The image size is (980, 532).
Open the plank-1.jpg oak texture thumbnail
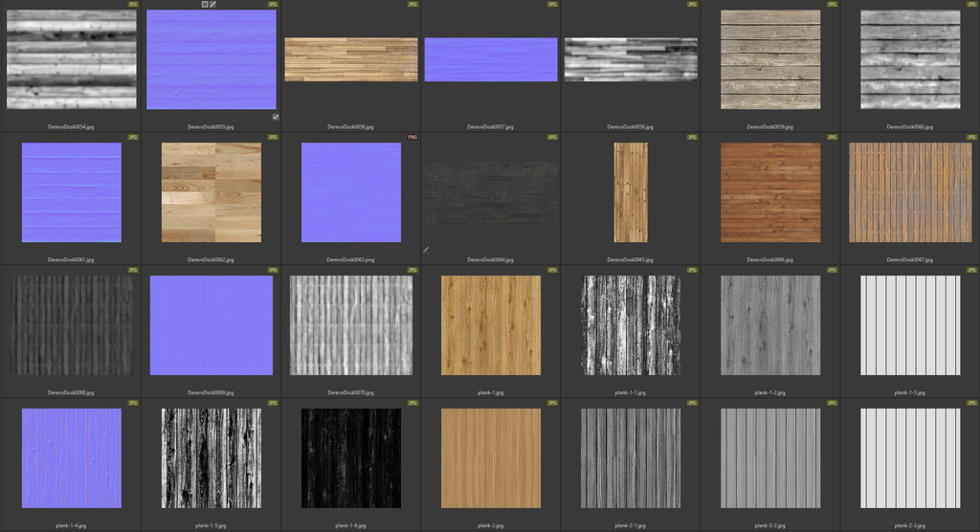click(x=491, y=325)
